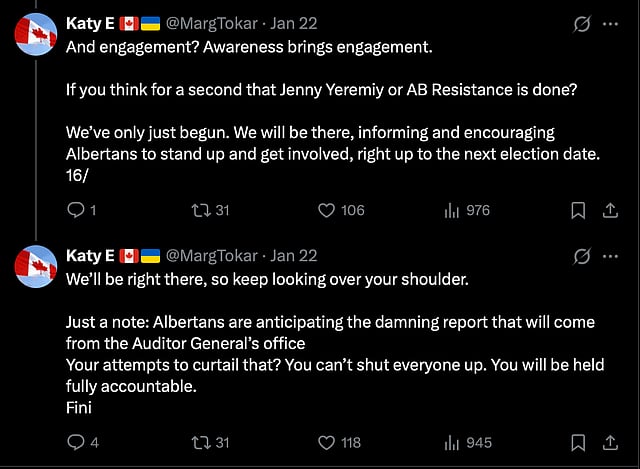This screenshot has height=469, width=640.
Task: Share the 16/ tweet
Action: (x=609, y=210)
